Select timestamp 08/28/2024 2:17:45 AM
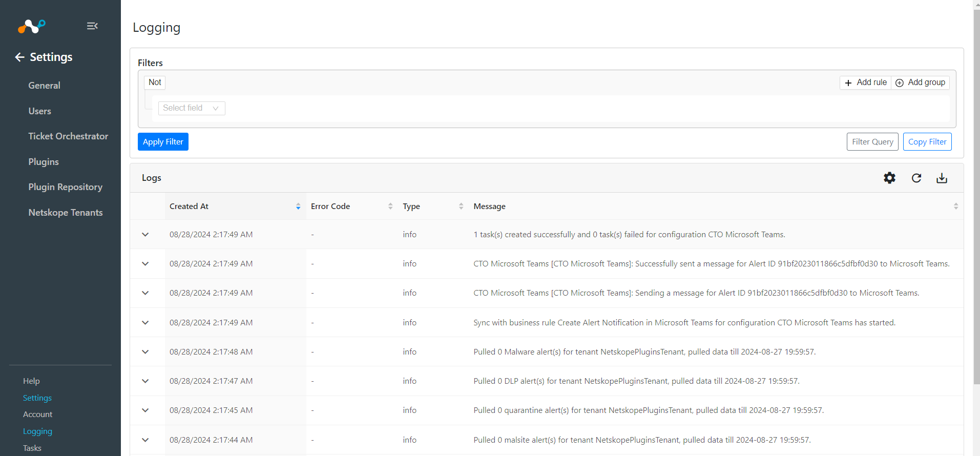980x456 pixels. [211, 410]
